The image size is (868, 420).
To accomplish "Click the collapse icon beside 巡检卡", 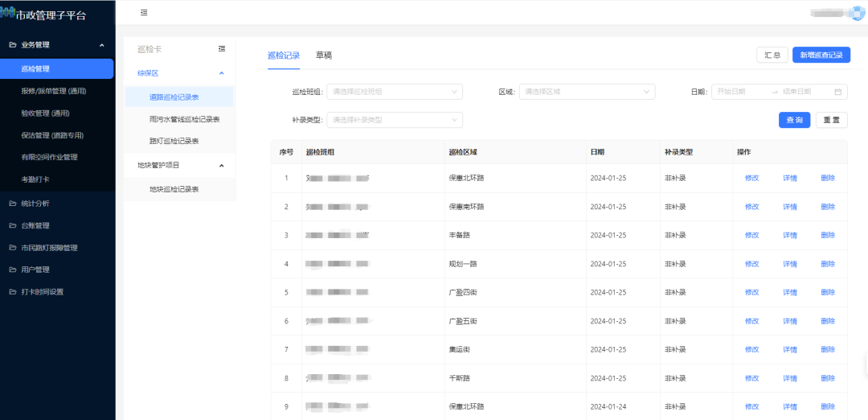I will click(222, 49).
